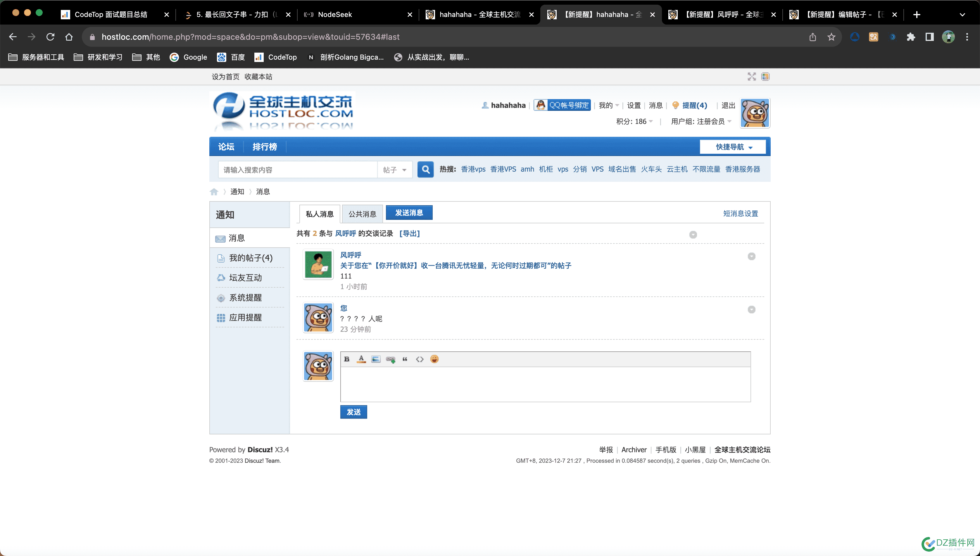Click the browser address bar URL

(x=250, y=37)
